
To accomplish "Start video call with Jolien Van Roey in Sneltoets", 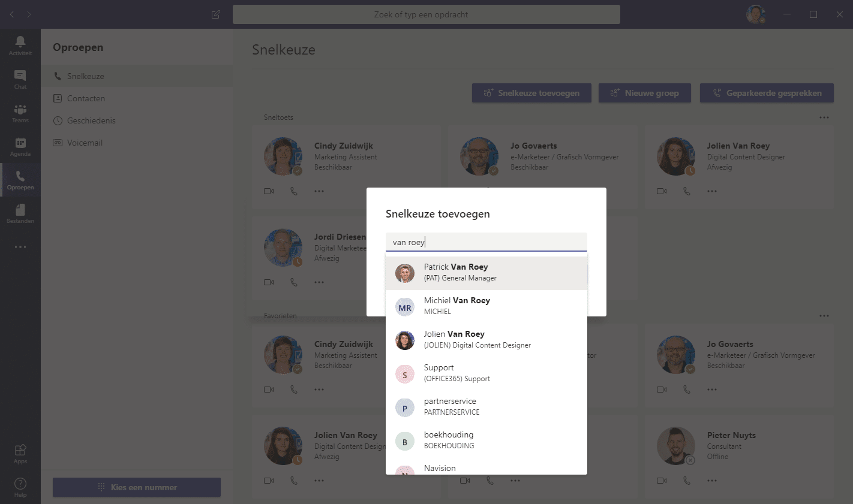I will 662,191.
